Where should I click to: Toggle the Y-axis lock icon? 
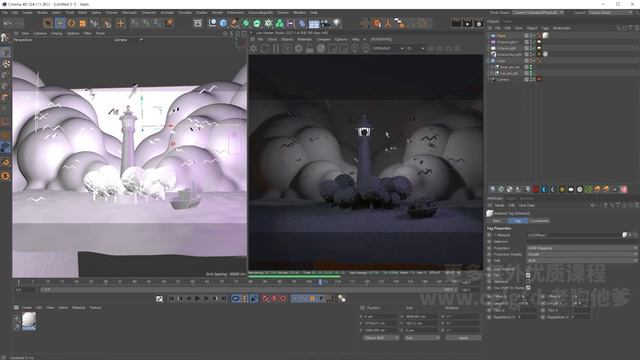pos(146,24)
